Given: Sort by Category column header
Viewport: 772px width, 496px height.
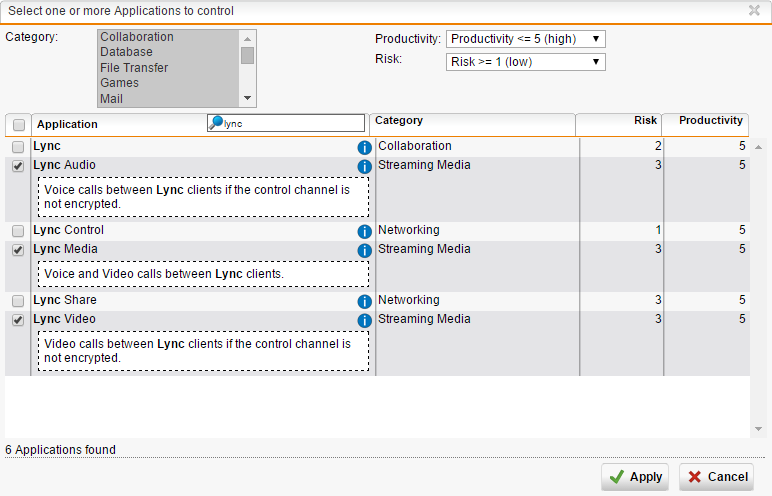Looking at the screenshot, I should [399, 120].
